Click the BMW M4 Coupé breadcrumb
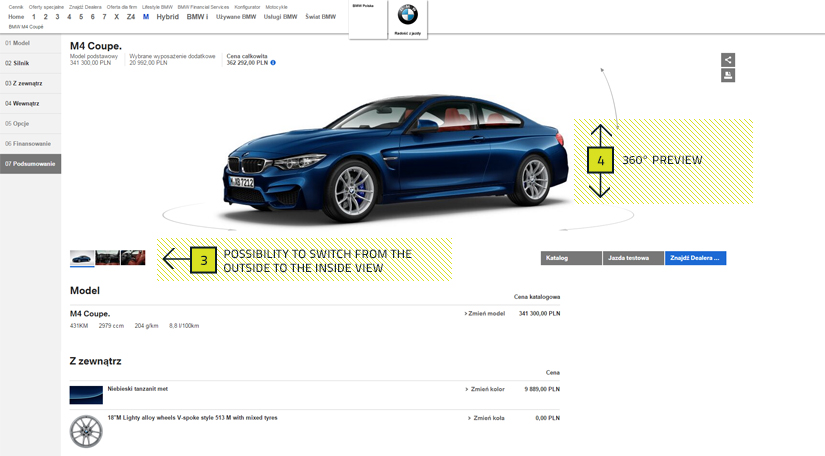Screen dimensions: 825x456 [26, 27]
